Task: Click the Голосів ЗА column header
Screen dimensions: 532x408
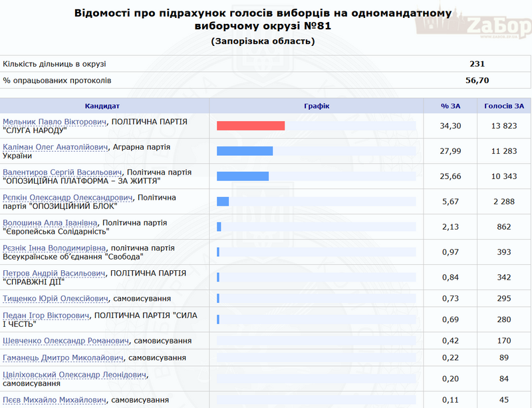Action: [503, 106]
